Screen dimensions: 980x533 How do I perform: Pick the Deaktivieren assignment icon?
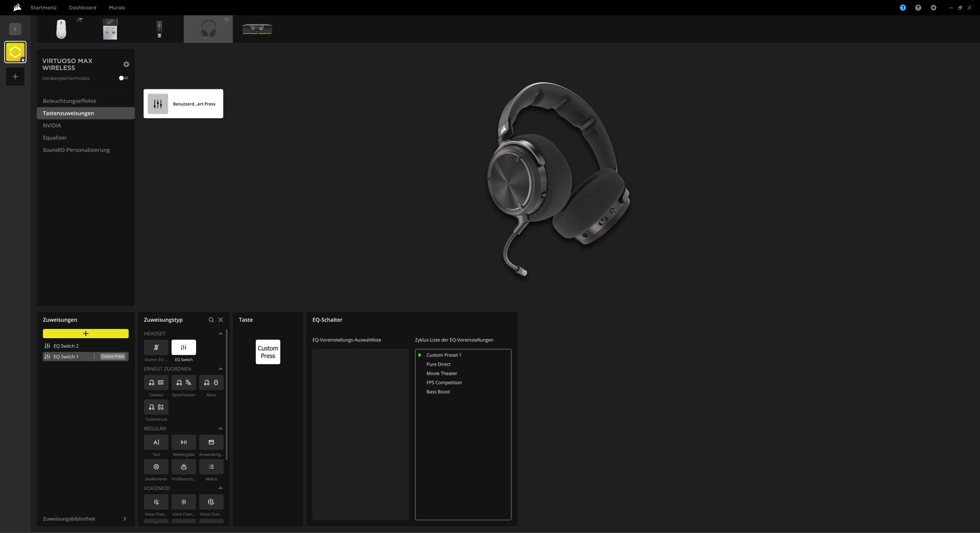coord(156,466)
